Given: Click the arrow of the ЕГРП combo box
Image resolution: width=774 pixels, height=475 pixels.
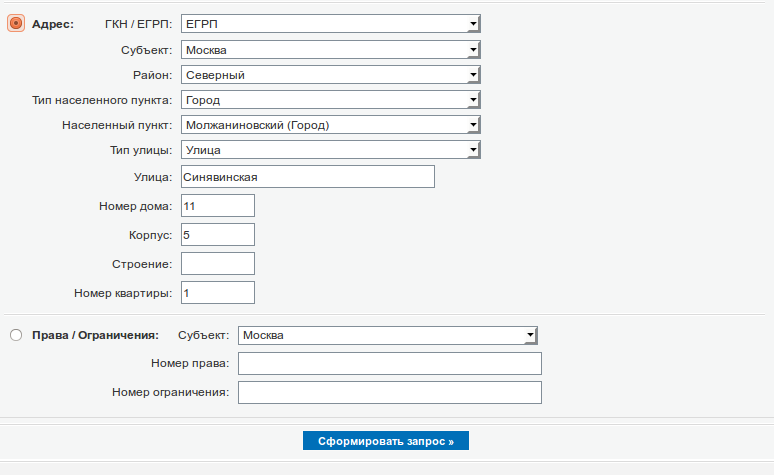Looking at the screenshot, I should [x=474, y=24].
